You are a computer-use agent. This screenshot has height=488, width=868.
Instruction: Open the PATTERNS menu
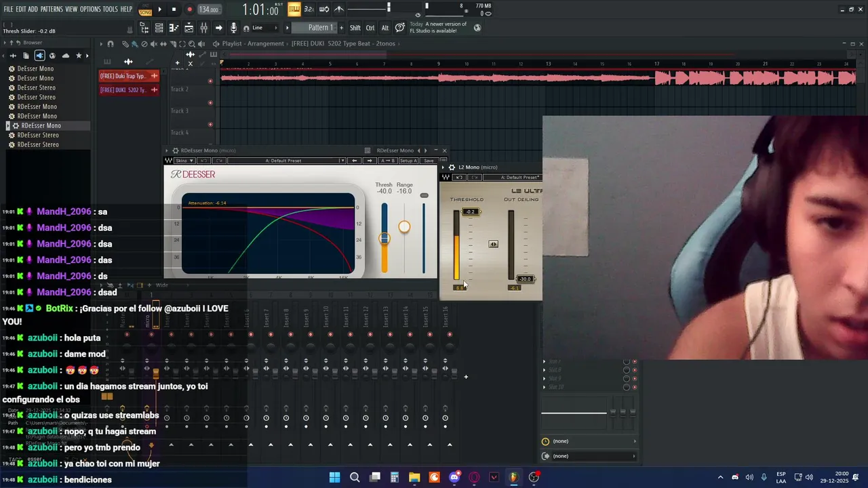coord(52,9)
